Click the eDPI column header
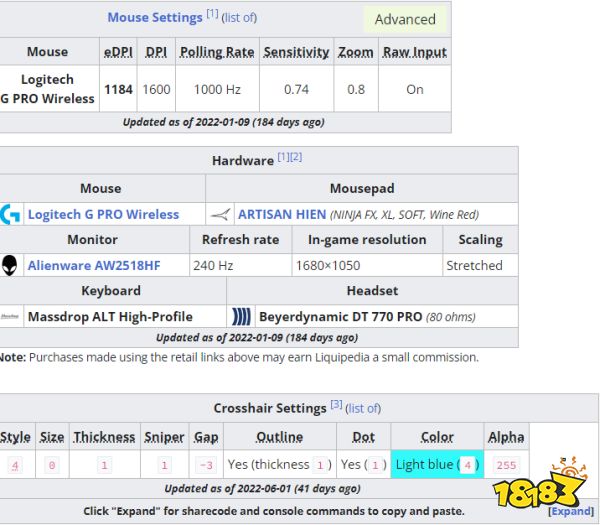600x525 pixels. click(118, 52)
